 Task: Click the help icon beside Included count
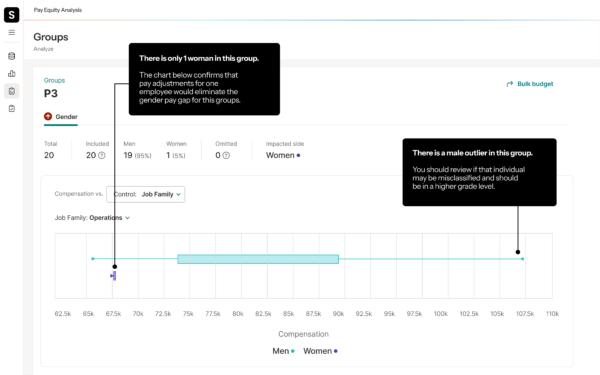click(102, 155)
